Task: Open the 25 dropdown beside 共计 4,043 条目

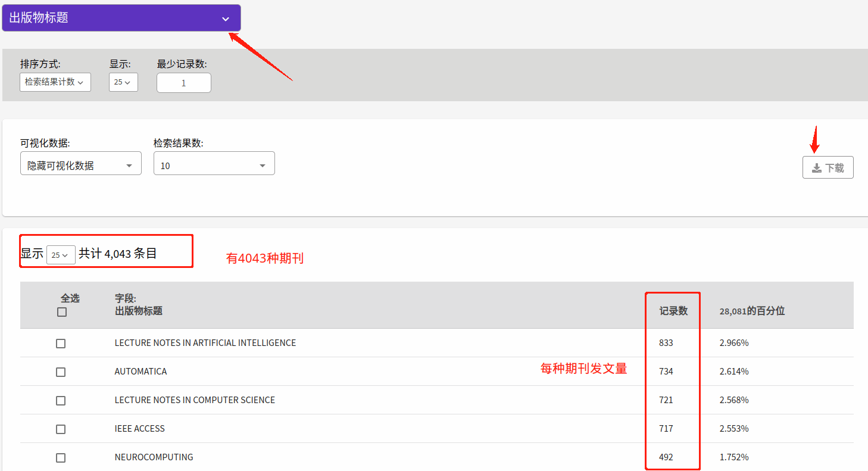Action: 61,254
